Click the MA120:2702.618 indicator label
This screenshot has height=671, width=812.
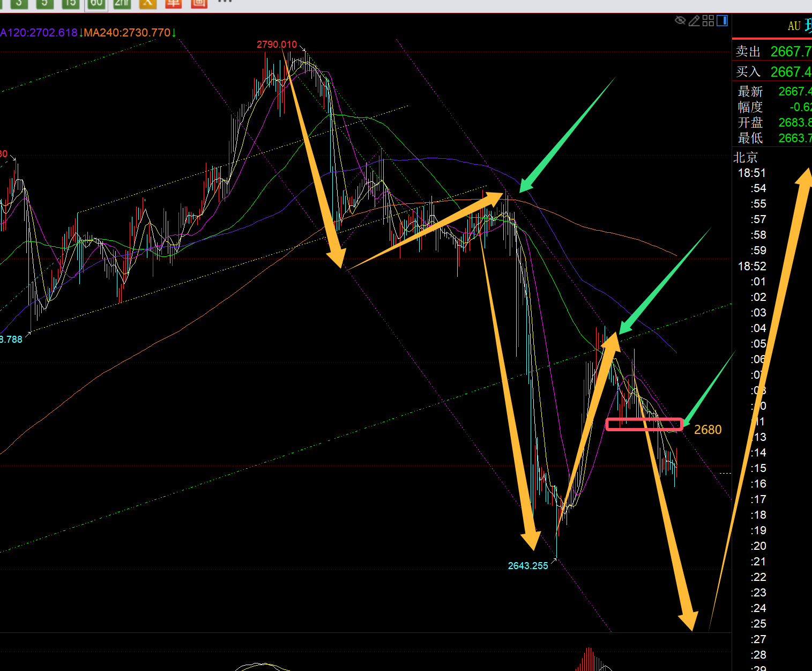tap(39, 33)
